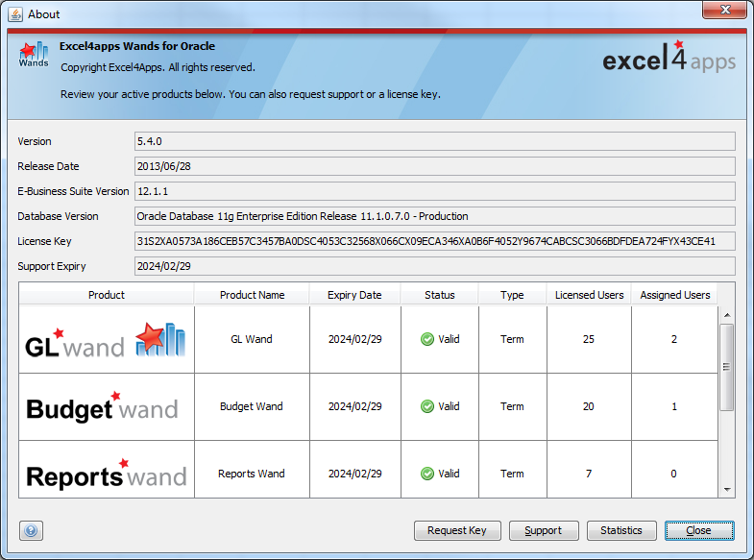Click the excel4apps logo
Image resolution: width=754 pixels, height=560 pixels.
click(669, 58)
